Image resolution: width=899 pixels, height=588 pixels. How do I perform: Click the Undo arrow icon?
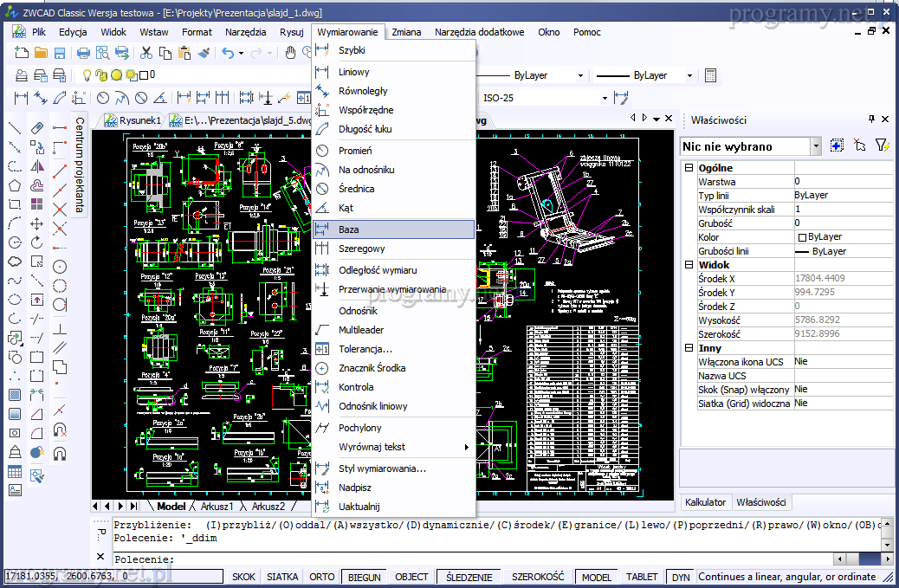228,54
